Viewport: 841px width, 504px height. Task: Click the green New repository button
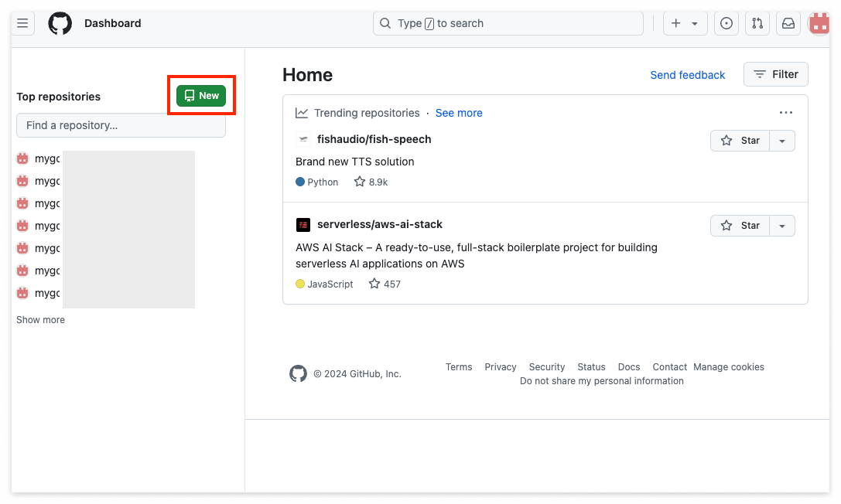point(201,96)
